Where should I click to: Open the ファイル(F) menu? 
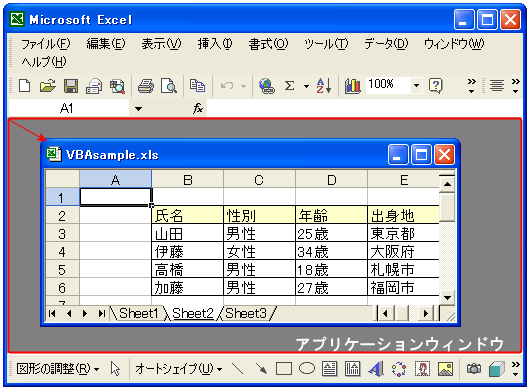click(46, 44)
